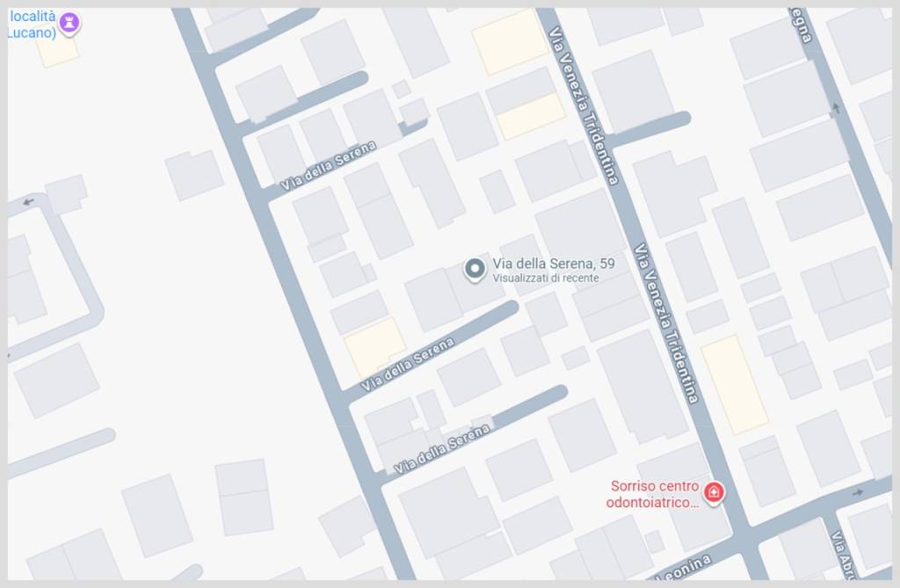Image resolution: width=900 pixels, height=588 pixels.
Task: Click the lower 'Via Venezia Tridentina' street label
Action: coord(666,323)
